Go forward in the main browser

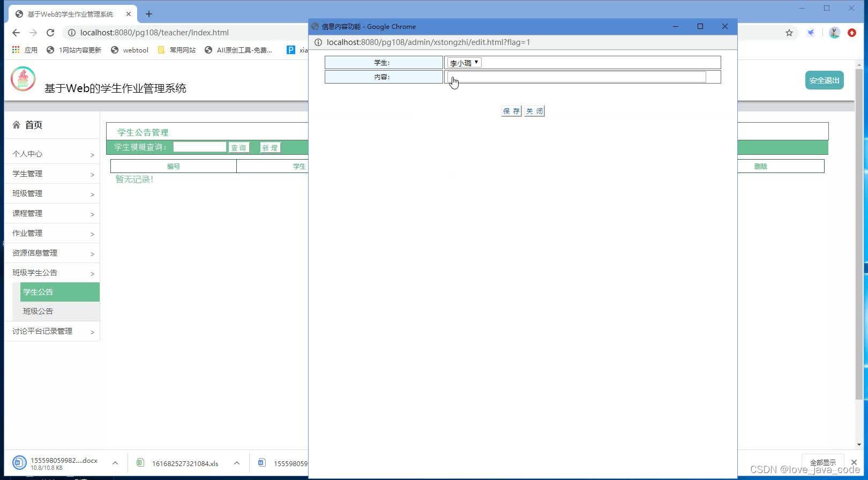[33, 33]
